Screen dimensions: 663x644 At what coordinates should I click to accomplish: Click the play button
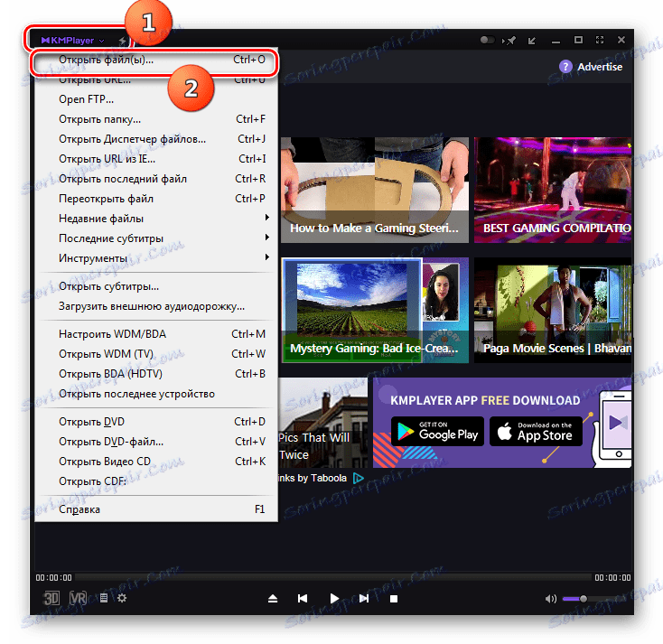(334, 598)
